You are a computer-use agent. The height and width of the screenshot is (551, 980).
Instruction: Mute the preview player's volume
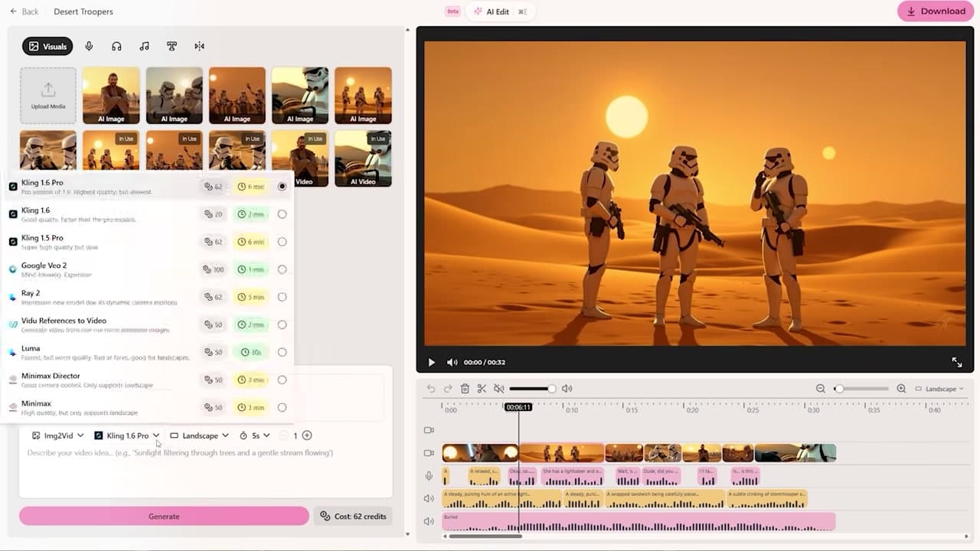click(452, 362)
